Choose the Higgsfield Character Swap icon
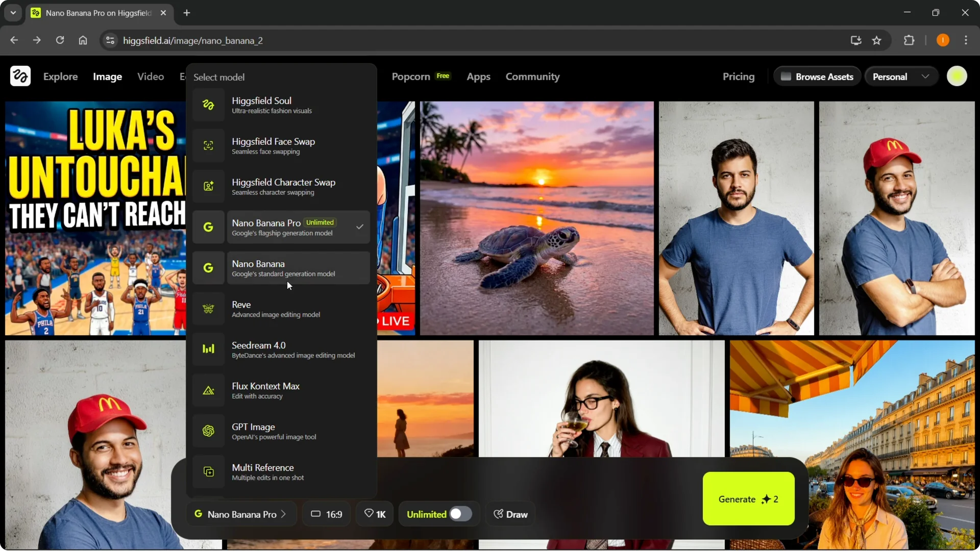Image resolution: width=980 pixels, height=551 pixels. pyautogui.click(x=208, y=187)
